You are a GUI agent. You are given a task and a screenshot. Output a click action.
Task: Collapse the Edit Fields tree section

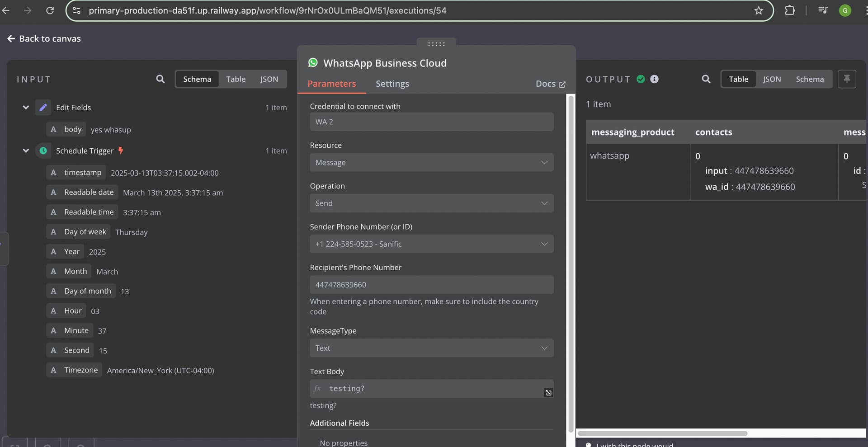26,108
